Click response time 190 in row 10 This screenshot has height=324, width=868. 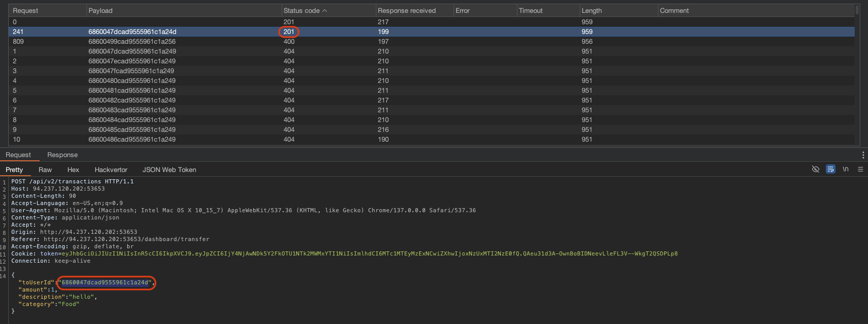383,139
